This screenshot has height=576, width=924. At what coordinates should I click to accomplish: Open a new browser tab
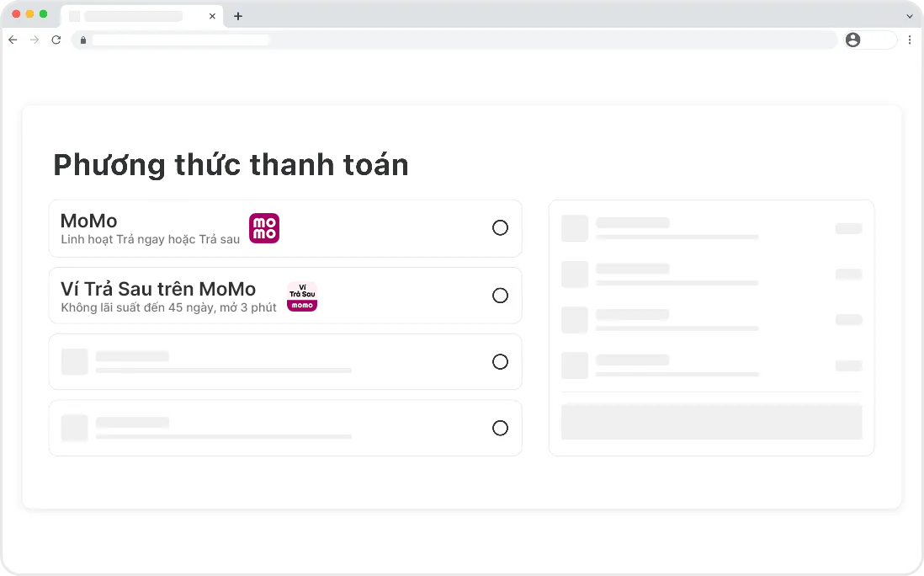(238, 16)
